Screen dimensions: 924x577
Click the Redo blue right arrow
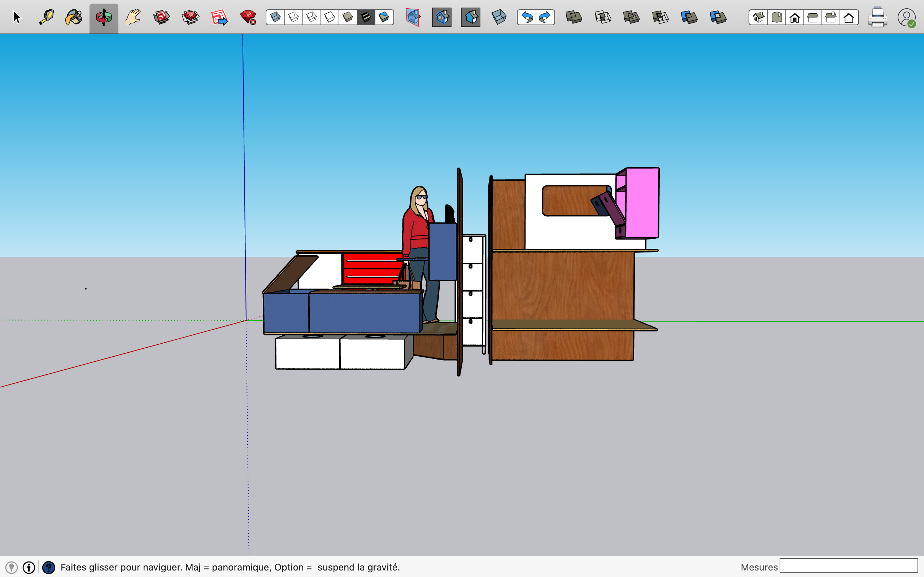pos(545,17)
